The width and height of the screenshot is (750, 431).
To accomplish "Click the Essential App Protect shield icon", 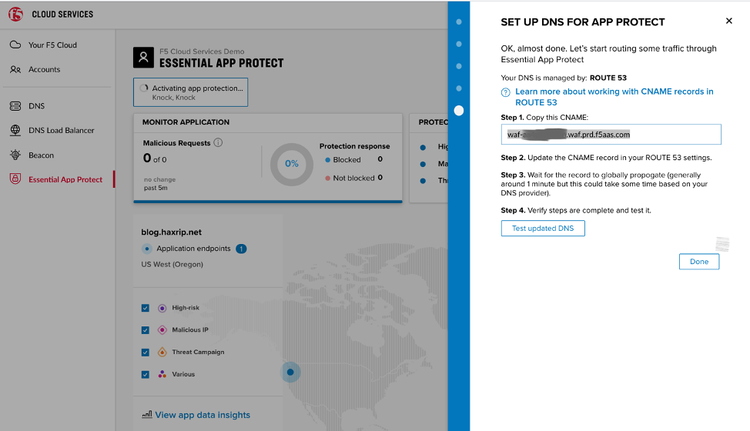I will point(15,179).
